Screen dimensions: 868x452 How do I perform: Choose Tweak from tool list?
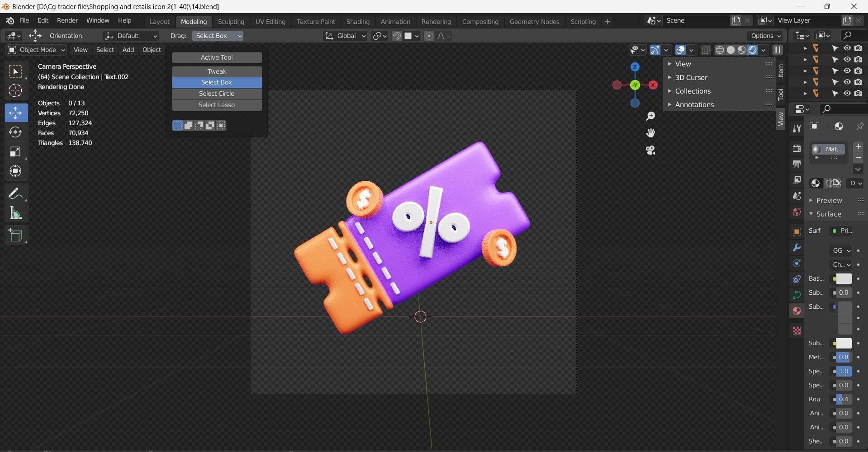(217, 71)
